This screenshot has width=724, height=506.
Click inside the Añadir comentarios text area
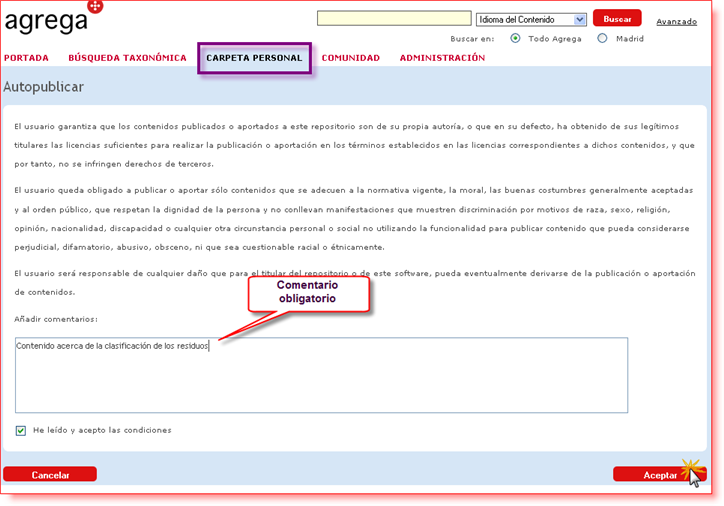[321, 375]
